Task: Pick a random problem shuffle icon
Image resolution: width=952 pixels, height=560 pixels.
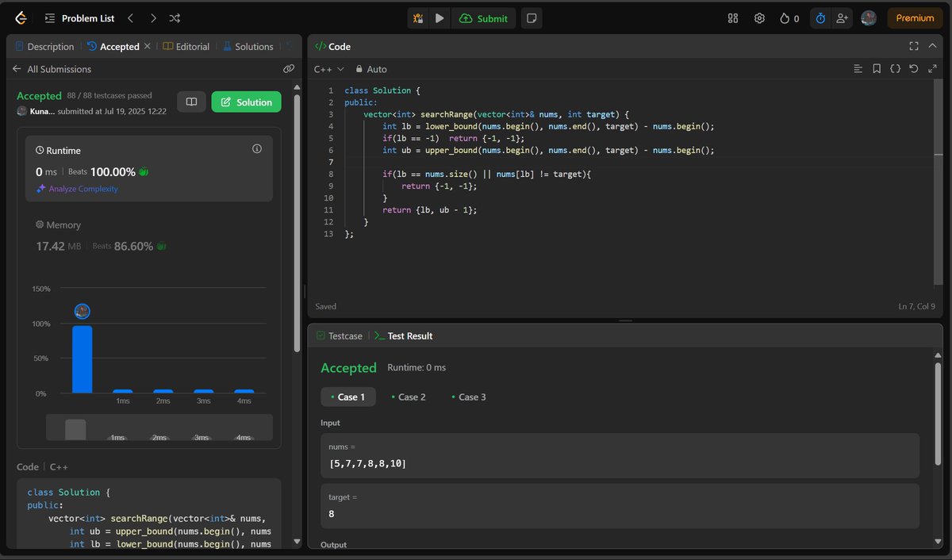Action: pyautogui.click(x=175, y=17)
